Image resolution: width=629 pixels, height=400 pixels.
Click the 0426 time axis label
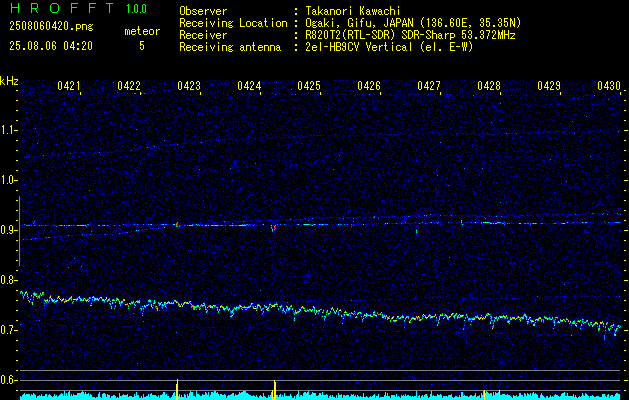pyautogui.click(x=369, y=86)
